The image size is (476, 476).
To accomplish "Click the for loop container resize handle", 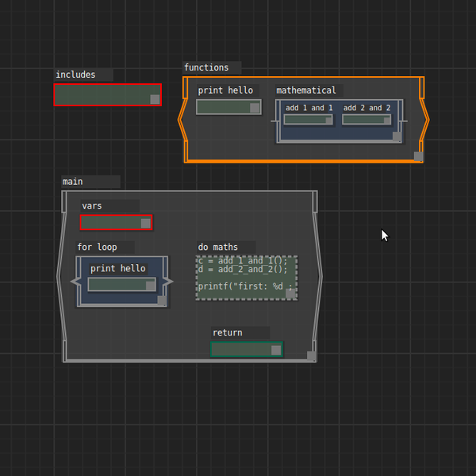I will [x=162, y=301].
